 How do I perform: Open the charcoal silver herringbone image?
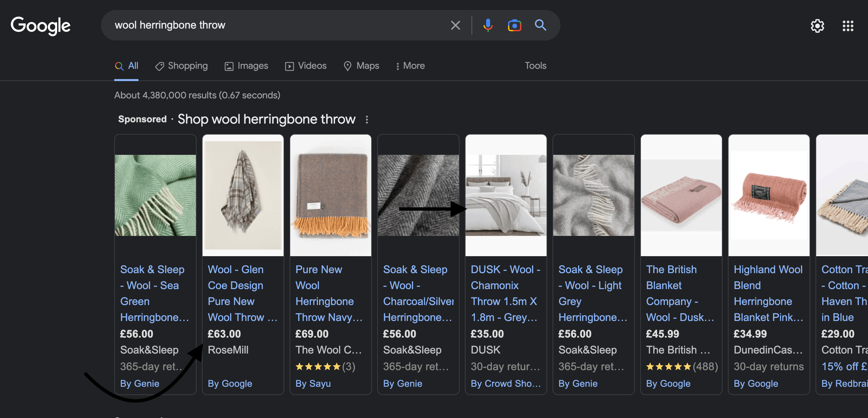(418, 195)
